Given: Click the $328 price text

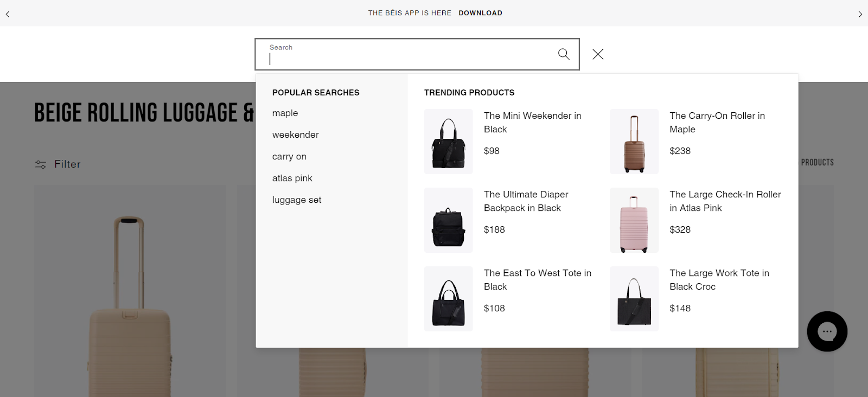Looking at the screenshot, I should (x=680, y=229).
